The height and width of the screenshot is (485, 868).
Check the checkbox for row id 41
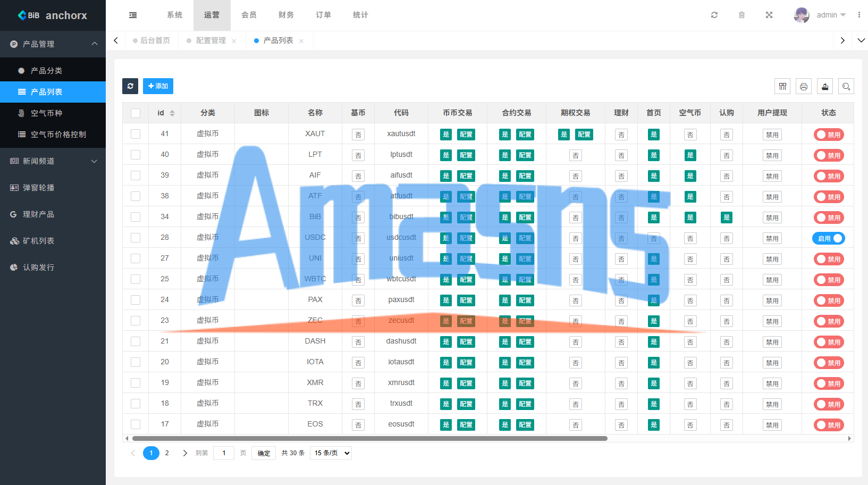(136, 134)
